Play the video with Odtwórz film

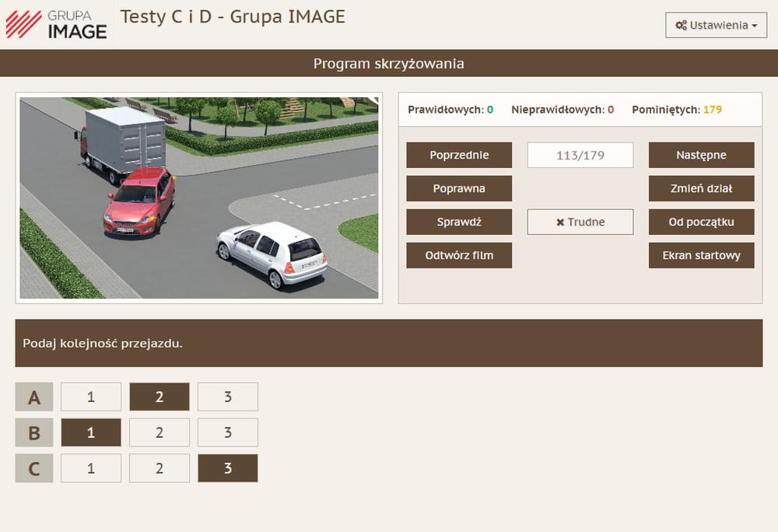point(459,255)
